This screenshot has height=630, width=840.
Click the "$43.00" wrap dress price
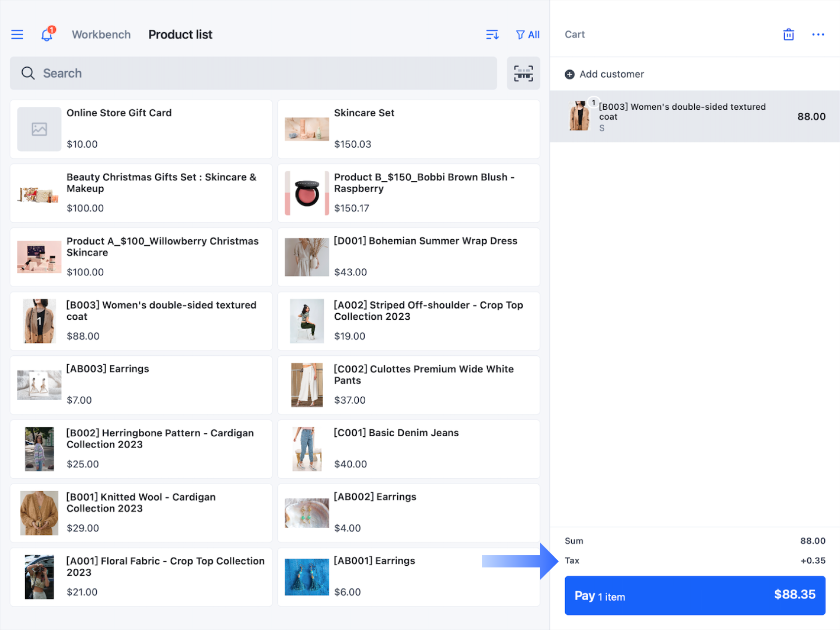click(351, 272)
